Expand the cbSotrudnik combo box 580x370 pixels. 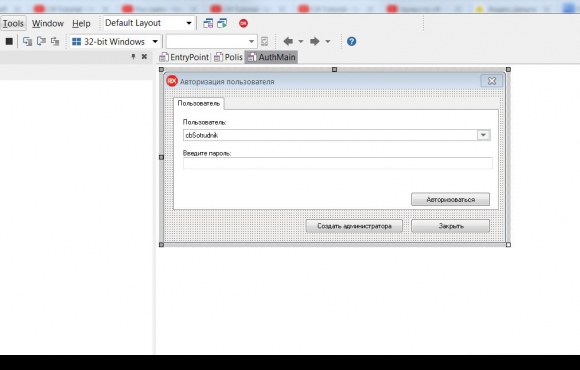coord(483,135)
